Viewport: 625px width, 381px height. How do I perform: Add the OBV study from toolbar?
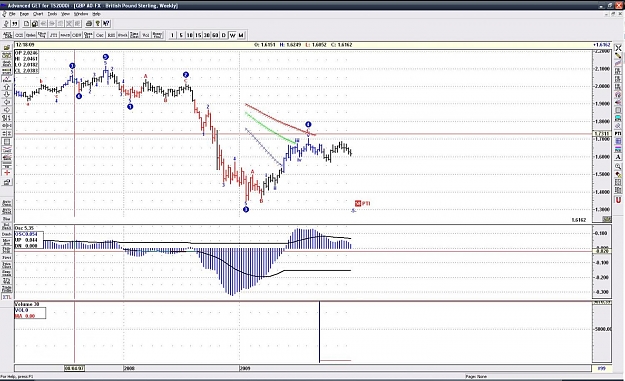(77, 35)
